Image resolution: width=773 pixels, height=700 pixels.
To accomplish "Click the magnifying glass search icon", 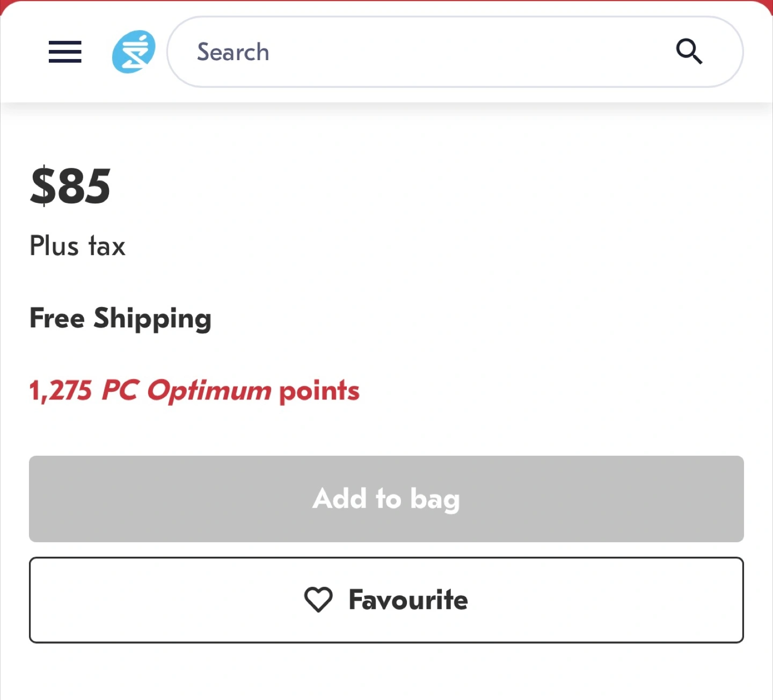I will [689, 52].
